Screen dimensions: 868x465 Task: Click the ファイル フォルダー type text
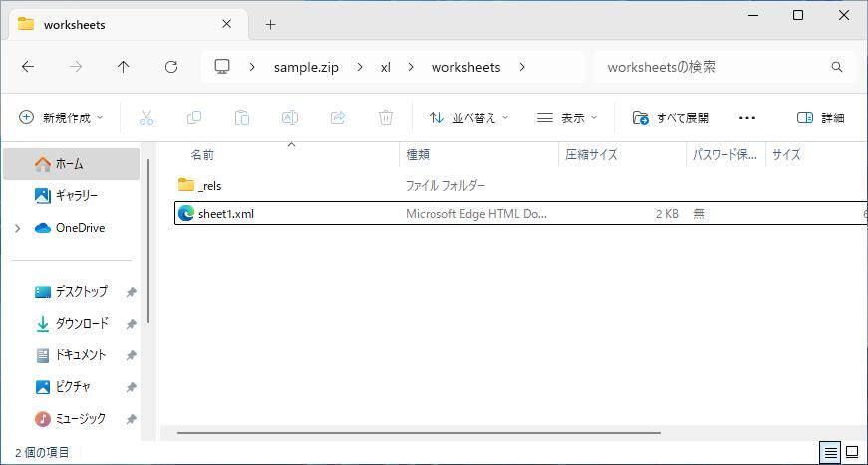pyautogui.click(x=445, y=186)
